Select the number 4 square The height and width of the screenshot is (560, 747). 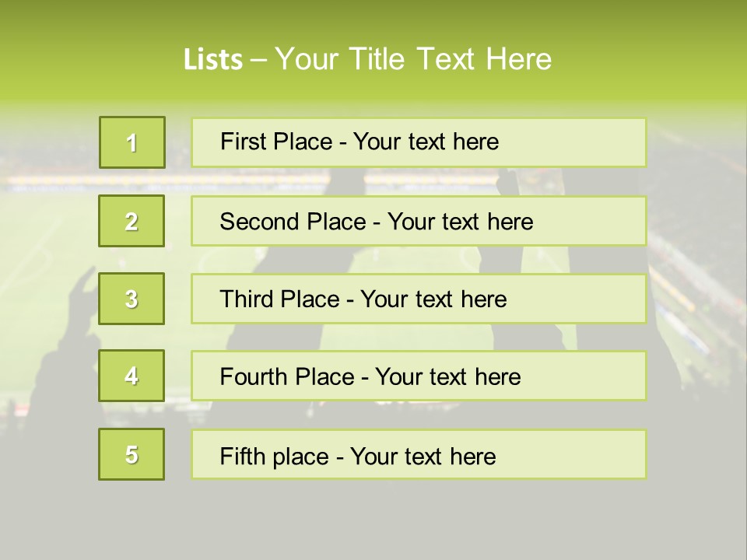(x=132, y=376)
